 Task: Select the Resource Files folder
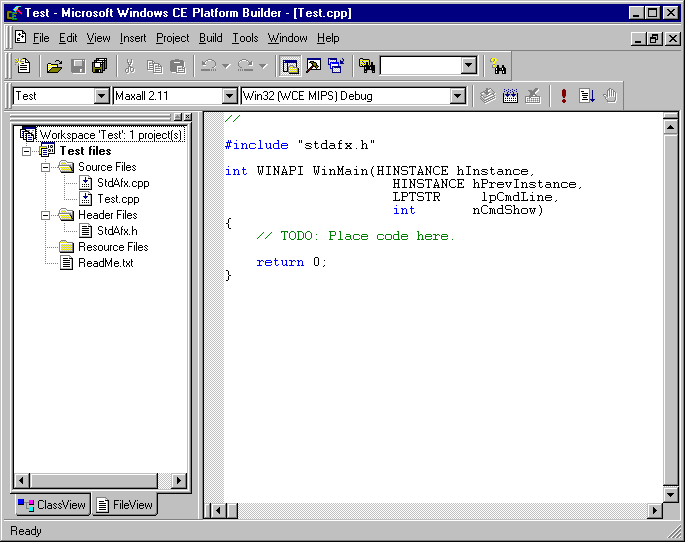point(113,247)
